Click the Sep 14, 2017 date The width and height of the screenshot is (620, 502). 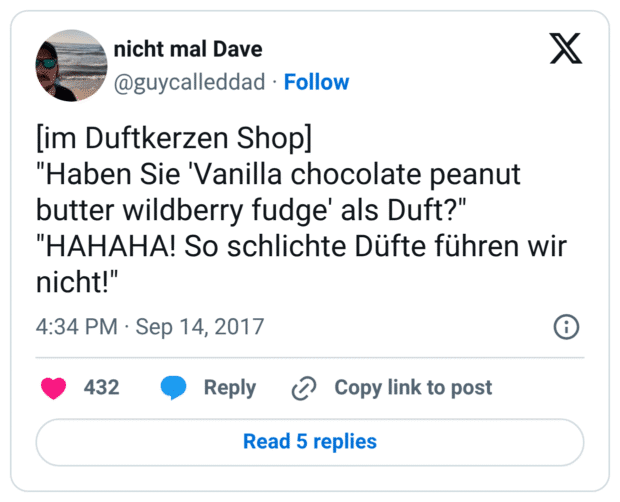coord(199,327)
